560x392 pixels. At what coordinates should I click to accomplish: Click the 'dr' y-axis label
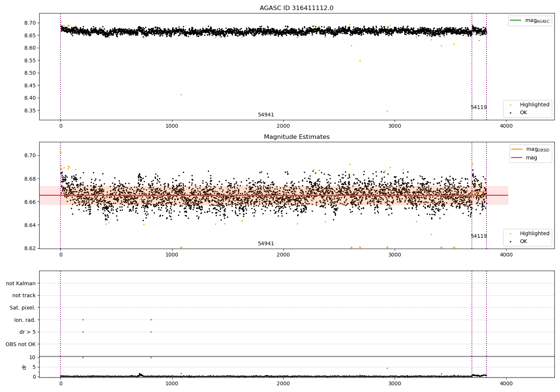click(24, 367)
